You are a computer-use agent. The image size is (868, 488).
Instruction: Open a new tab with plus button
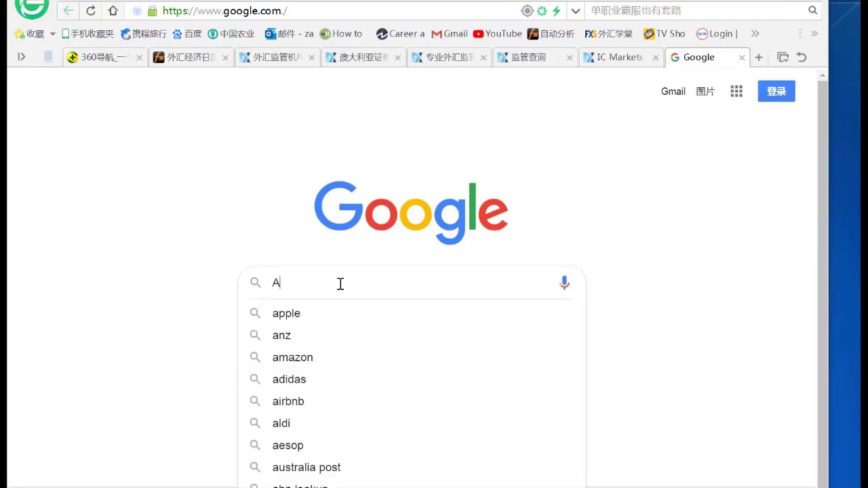click(759, 58)
